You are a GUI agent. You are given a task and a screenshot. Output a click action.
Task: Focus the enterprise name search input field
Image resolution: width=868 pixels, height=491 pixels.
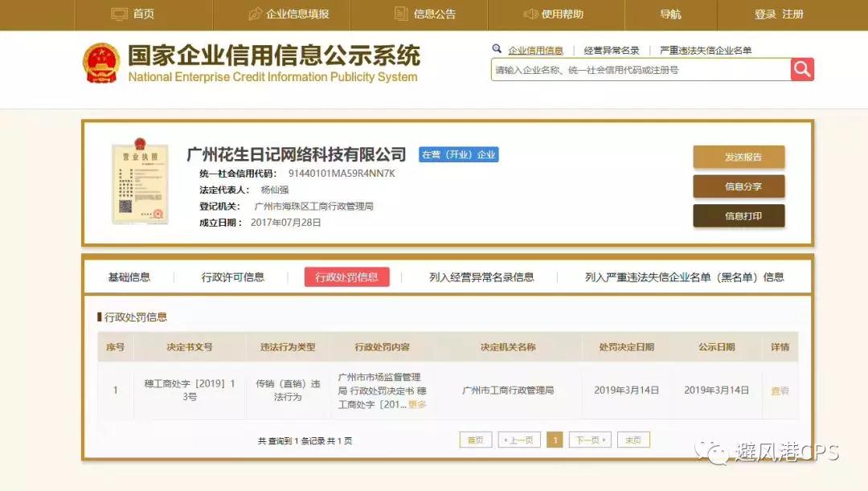tap(641, 70)
